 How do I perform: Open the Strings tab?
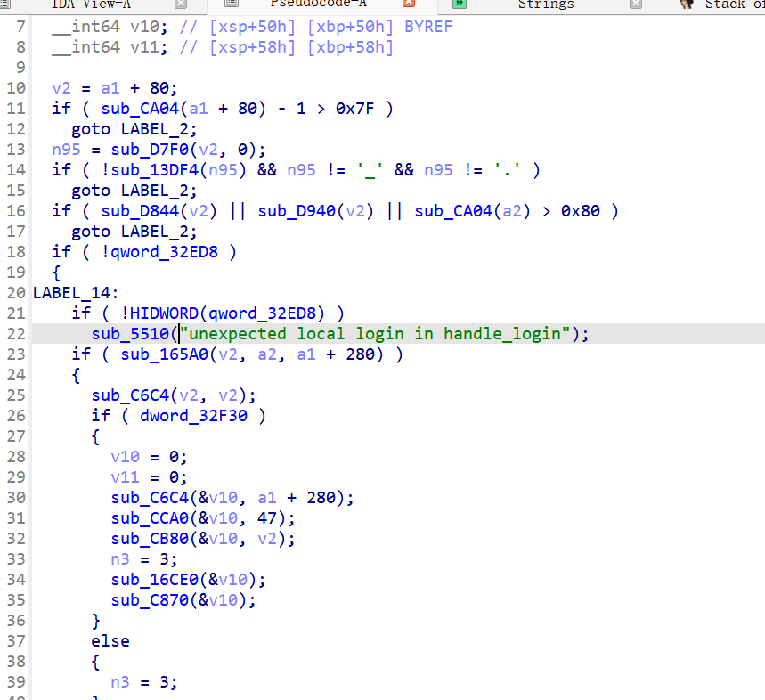546,4
